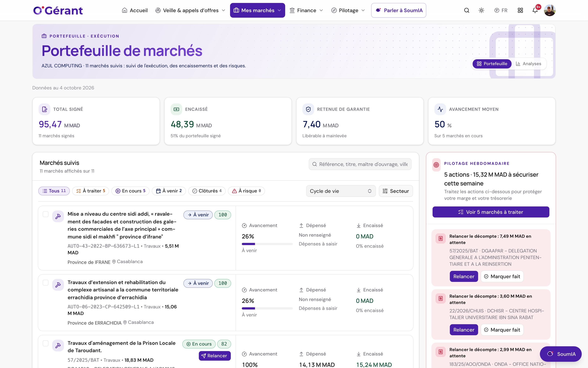Image resolution: width=588 pixels, height=368 pixels.
Task: Click progress bar of Errachidia market
Action: point(267,308)
